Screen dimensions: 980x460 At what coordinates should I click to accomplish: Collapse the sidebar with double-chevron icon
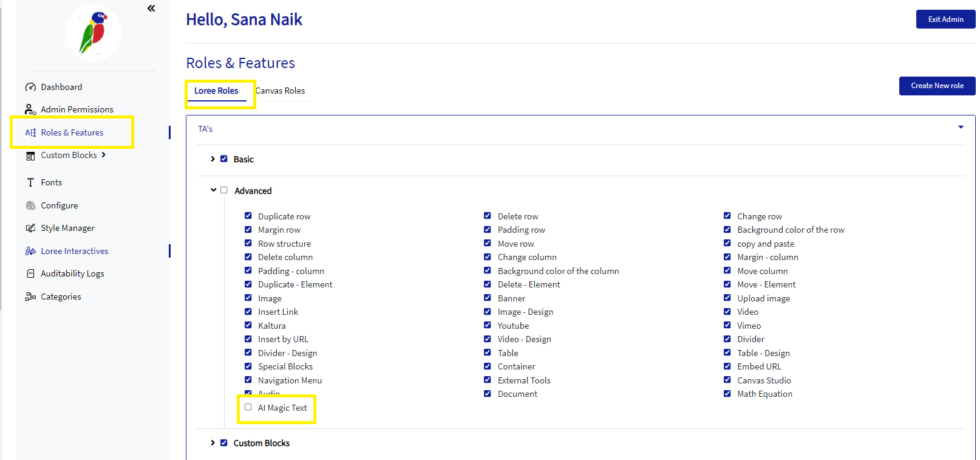click(x=151, y=8)
